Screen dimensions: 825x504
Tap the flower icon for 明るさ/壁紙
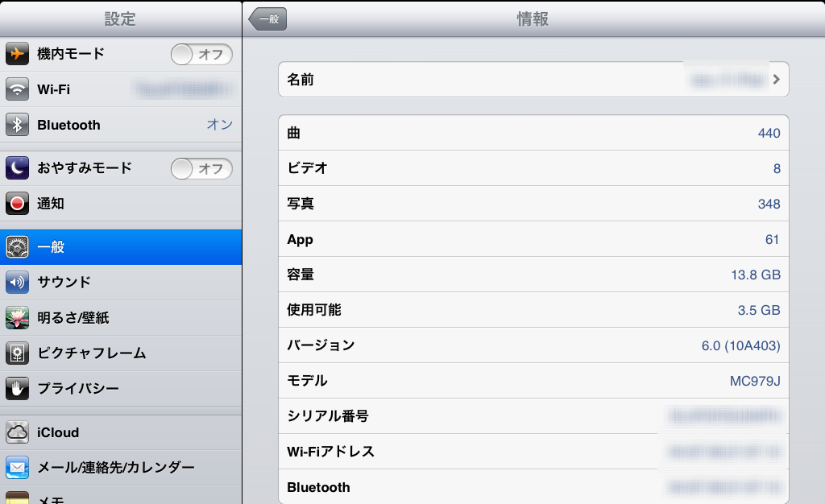(18, 318)
